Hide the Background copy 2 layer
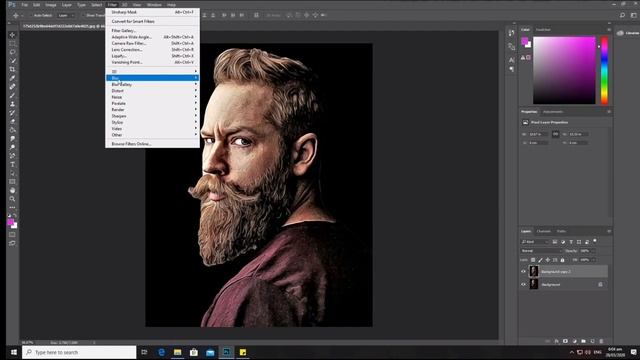Viewport: 640px width, 360px height. click(524, 271)
